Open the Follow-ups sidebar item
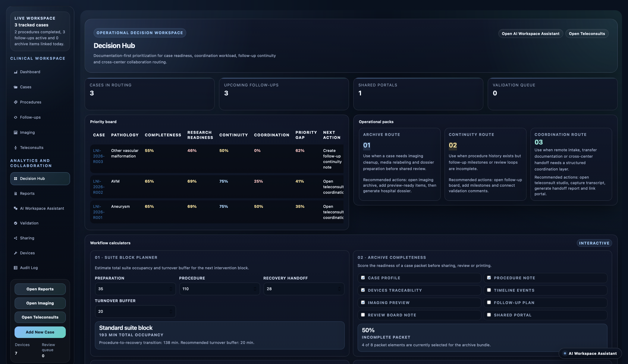 [40, 117]
